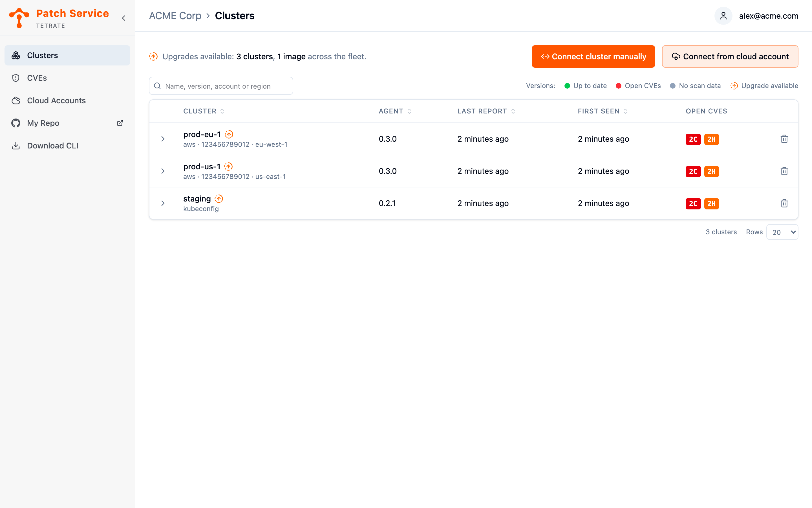This screenshot has width=812, height=508.
Task: Sort by the Cluster column
Action: click(204, 111)
